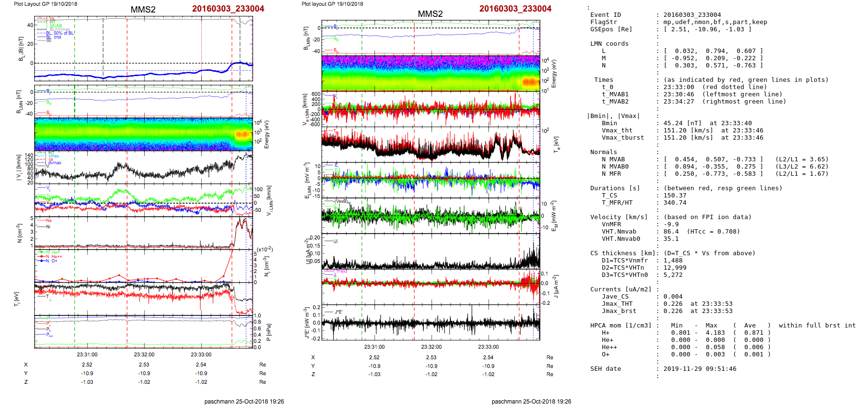Click the red 20160303_233004 title above the right plot
The width and height of the screenshot is (868, 405).
pyautogui.click(x=515, y=9)
